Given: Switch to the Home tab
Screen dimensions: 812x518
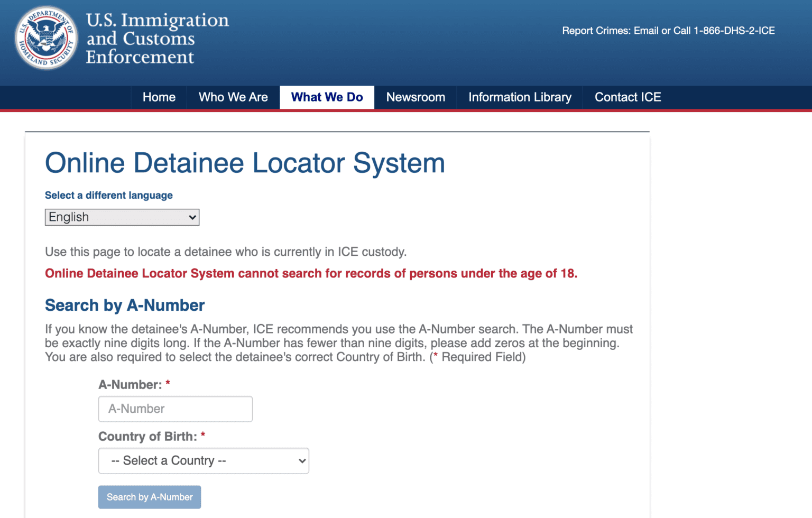Looking at the screenshot, I should point(159,97).
